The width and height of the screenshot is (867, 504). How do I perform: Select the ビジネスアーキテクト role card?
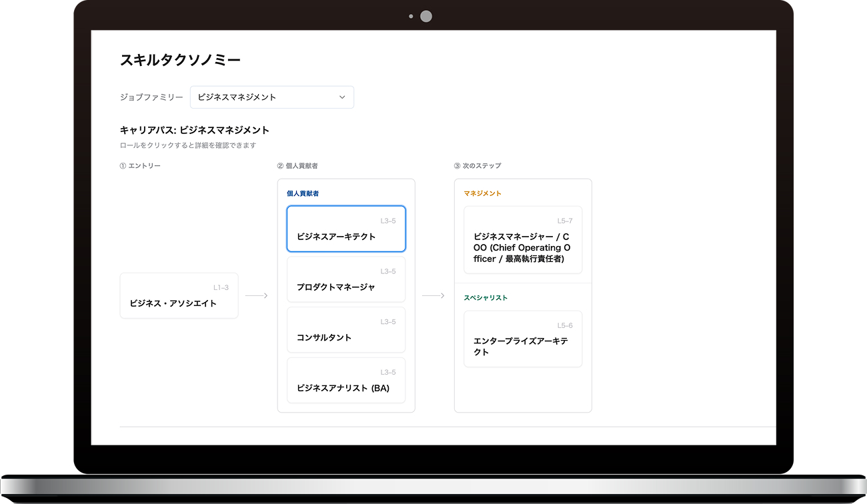click(x=345, y=229)
